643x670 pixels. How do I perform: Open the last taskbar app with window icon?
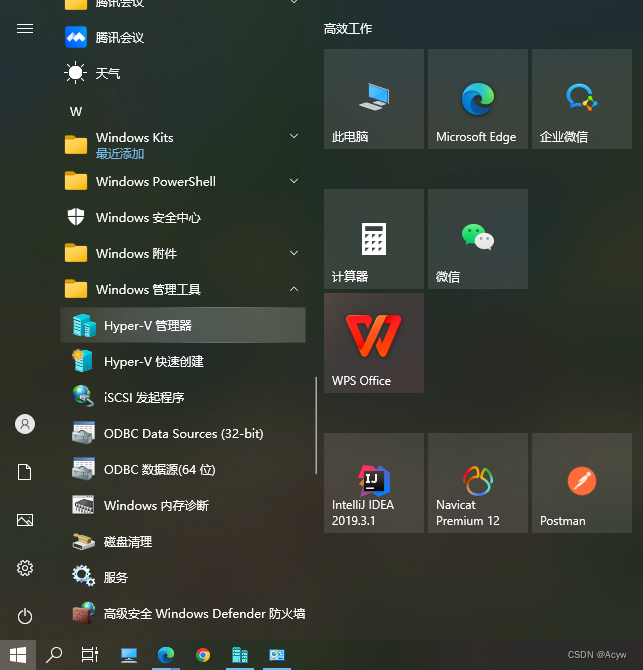point(277,655)
